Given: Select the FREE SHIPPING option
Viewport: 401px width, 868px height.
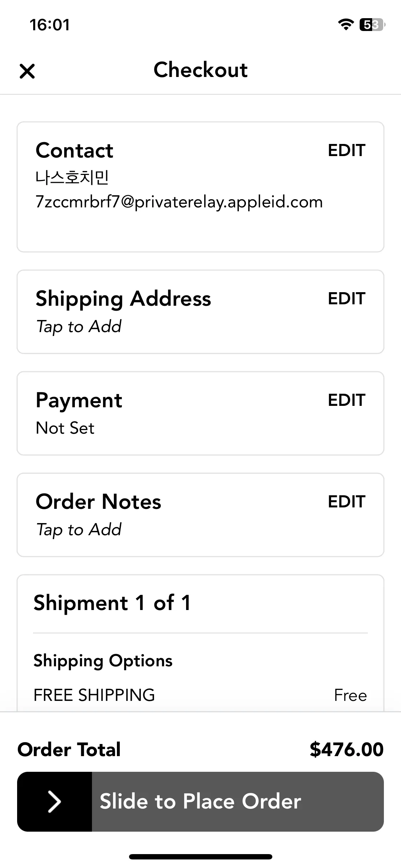Looking at the screenshot, I should pyautogui.click(x=200, y=695).
